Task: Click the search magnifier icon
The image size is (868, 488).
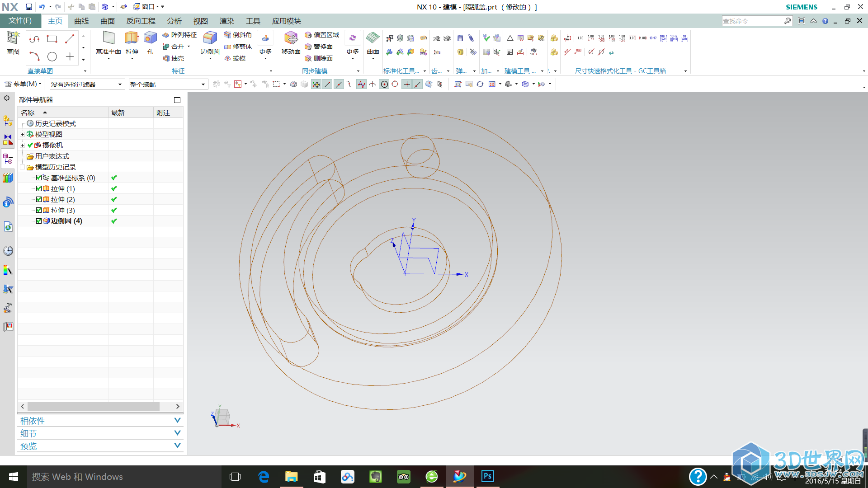Action: click(x=787, y=21)
